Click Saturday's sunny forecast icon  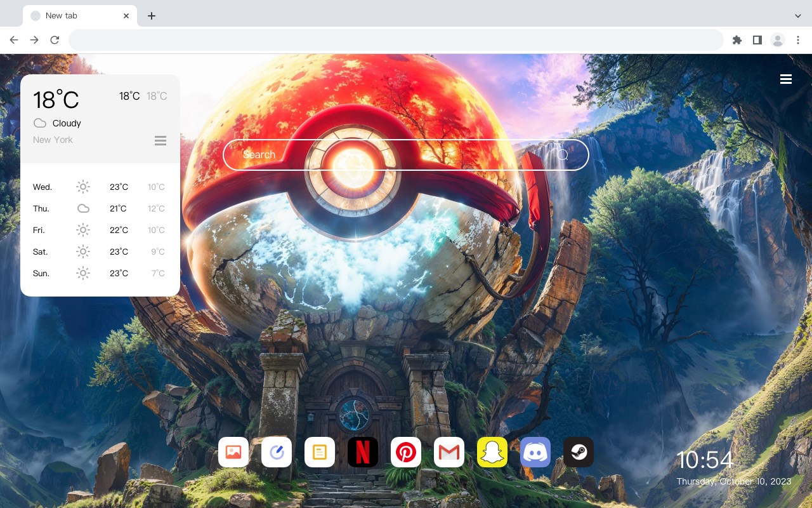tap(83, 251)
